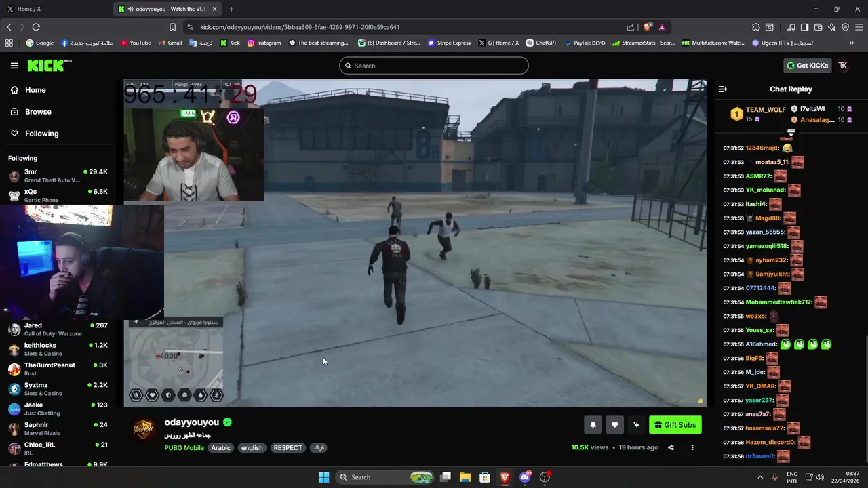Open xQc channel in Following list
Screen dimensions: 868x488
click(58, 195)
